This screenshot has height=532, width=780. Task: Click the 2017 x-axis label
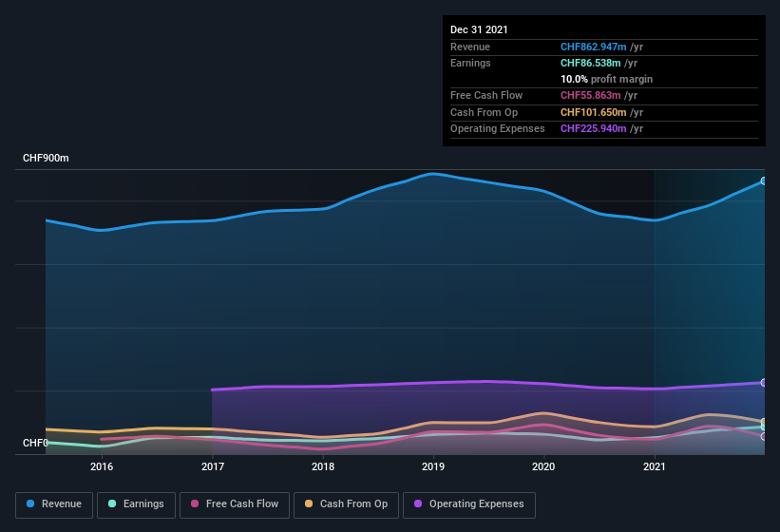click(213, 466)
